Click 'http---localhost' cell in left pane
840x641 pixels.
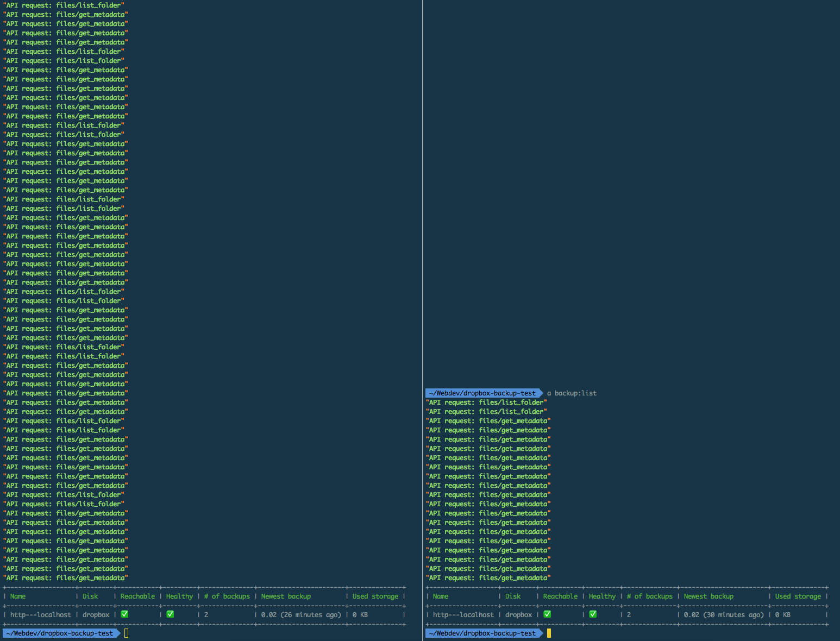(41, 615)
